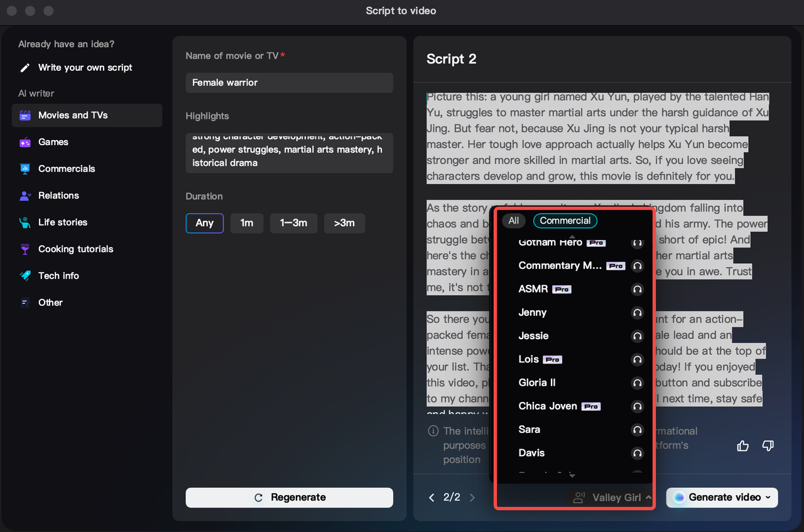The height and width of the screenshot is (532, 804).
Task: Preview the Jenny voice with its headphone icon
Action: click(x=637, y=313)
